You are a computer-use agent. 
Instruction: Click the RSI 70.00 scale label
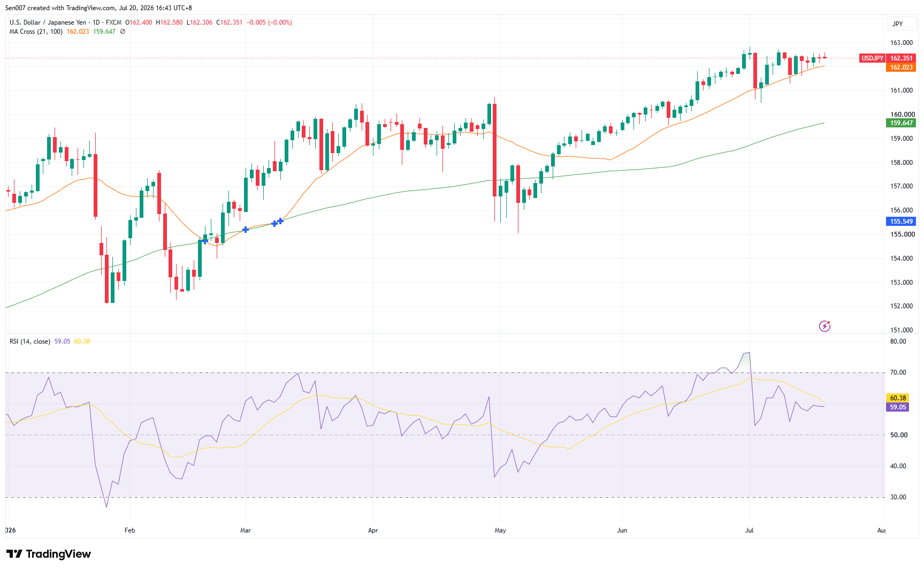898,373
